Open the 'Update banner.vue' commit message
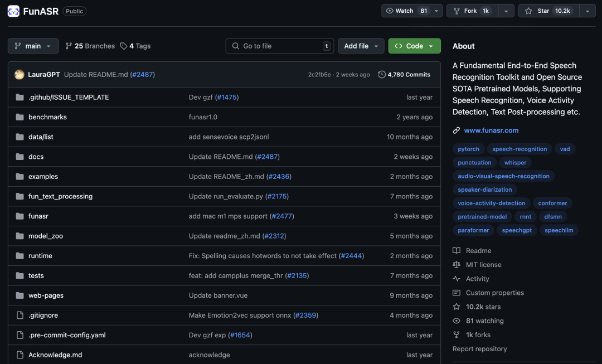The width and height of the screenshot is (602, 364). [x=218, y=295]
